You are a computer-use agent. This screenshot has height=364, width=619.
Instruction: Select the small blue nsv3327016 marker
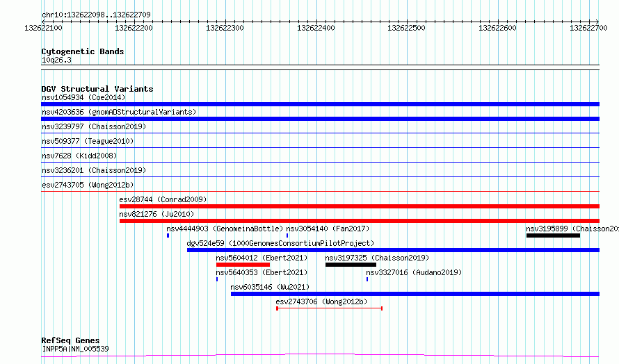[367, 279]
